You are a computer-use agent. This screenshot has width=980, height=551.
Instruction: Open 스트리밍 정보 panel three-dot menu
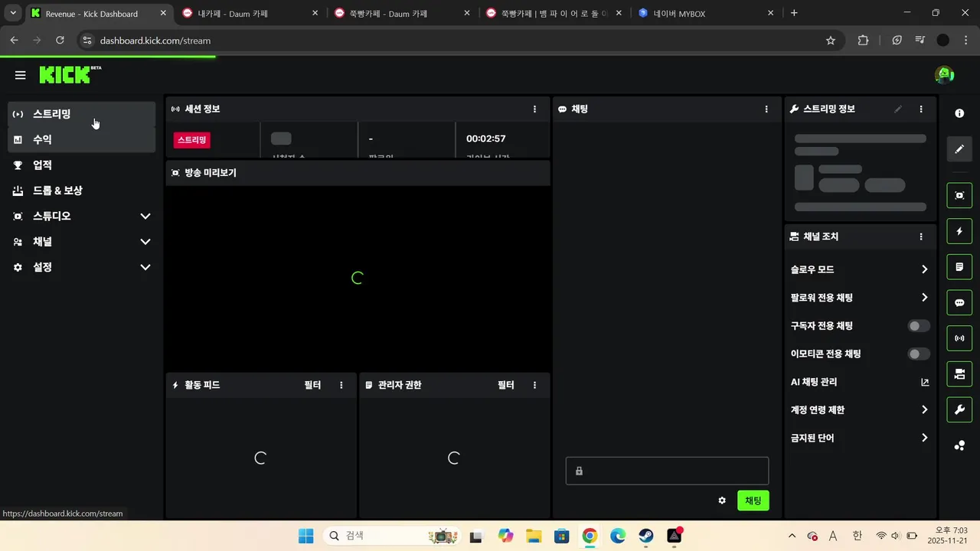click(921, 109)
